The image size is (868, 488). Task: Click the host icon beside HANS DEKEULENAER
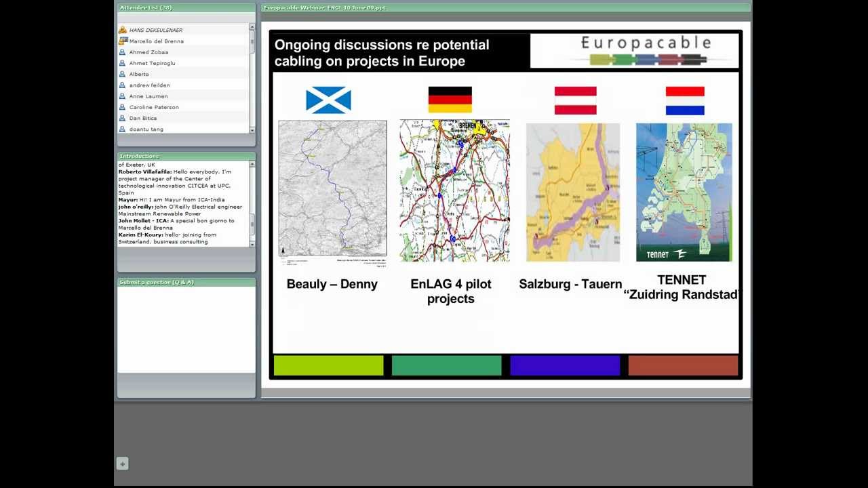tap(123, 30)
